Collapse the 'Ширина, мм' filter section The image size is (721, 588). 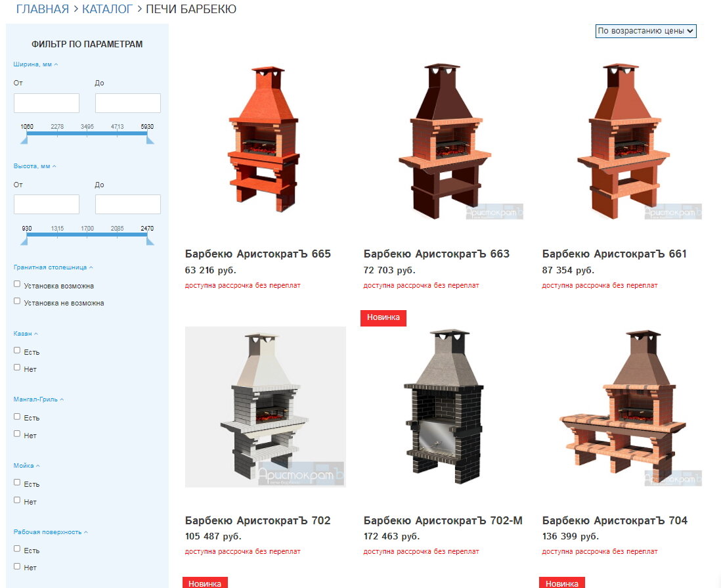pyautogui.click(x=35, y=64)
